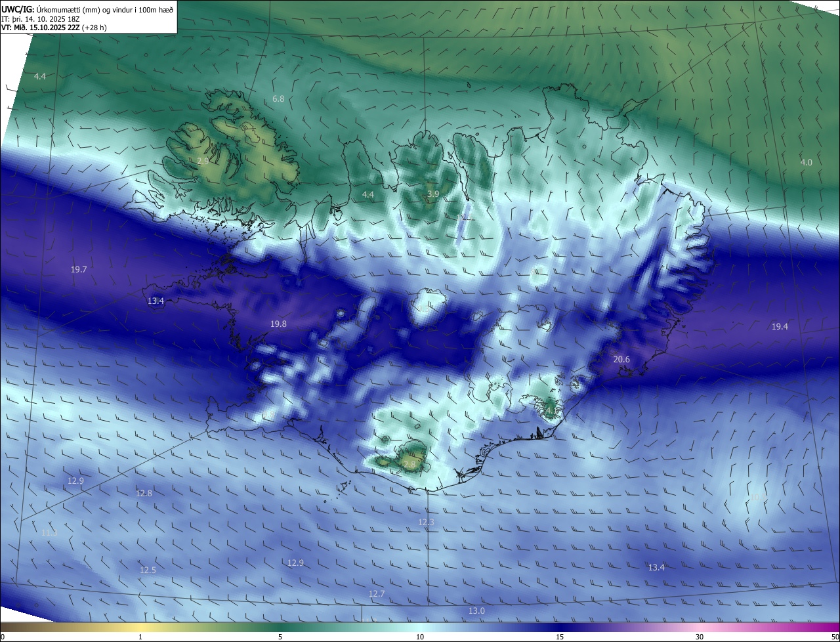The width and height of the screenshot is (840, 642).
Task: Click the 30 tick on the colour scale
Action: click(x=700, y=637)
